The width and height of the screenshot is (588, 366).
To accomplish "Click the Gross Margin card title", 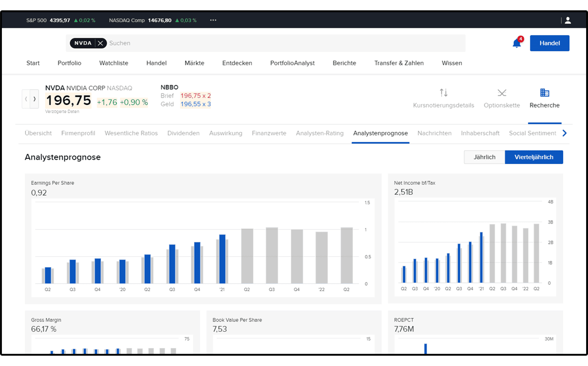I will click(x=46, y=320).
